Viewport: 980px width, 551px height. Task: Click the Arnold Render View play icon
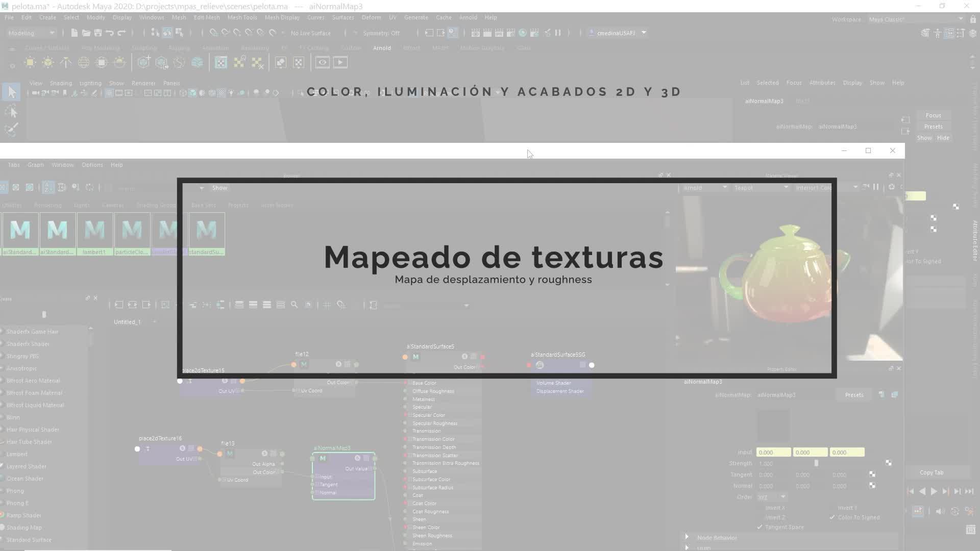pyautogui.click(x=340, y=62)
